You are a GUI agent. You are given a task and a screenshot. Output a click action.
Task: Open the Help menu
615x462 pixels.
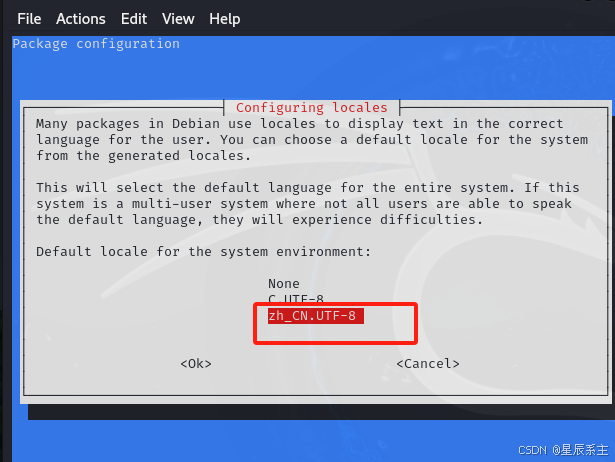click(x=224, y=19)
